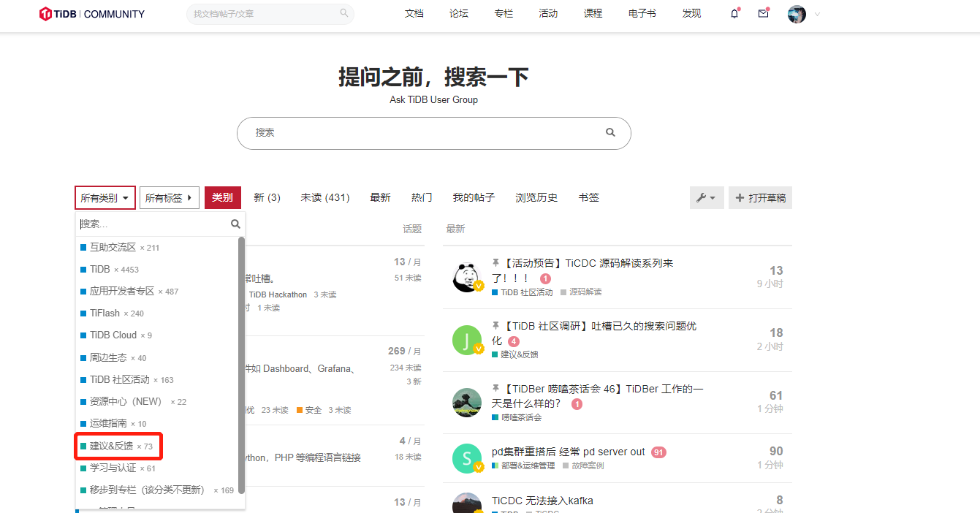Click the 唠嗑茶话会 category label
Viewport: 980px width, 513px height.
517,417
